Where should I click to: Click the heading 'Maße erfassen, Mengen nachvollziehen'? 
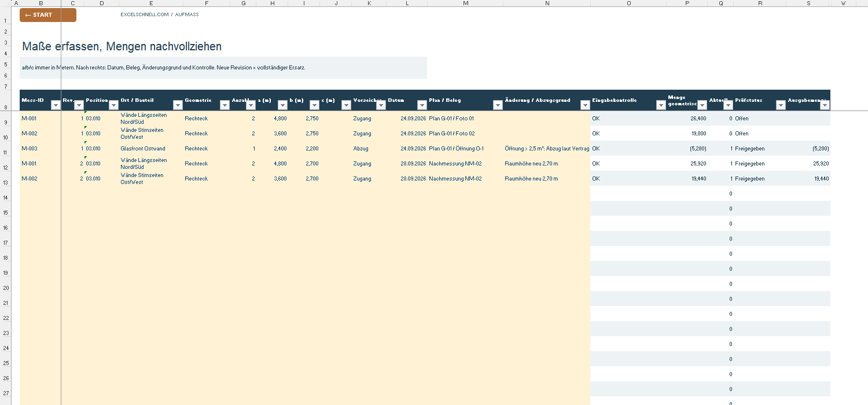coord(122,46)
